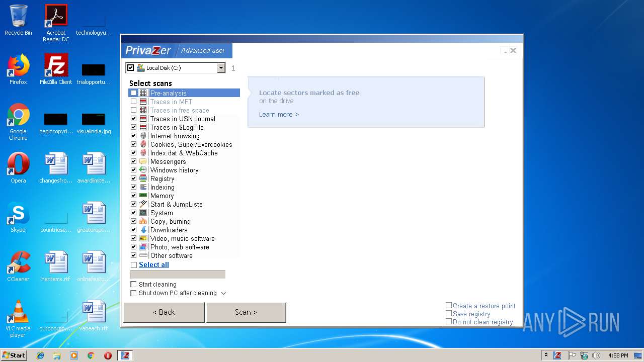Click the Registry icon
Image resolution: width=644 pixels, height=362 pixels.
(143, 178)
